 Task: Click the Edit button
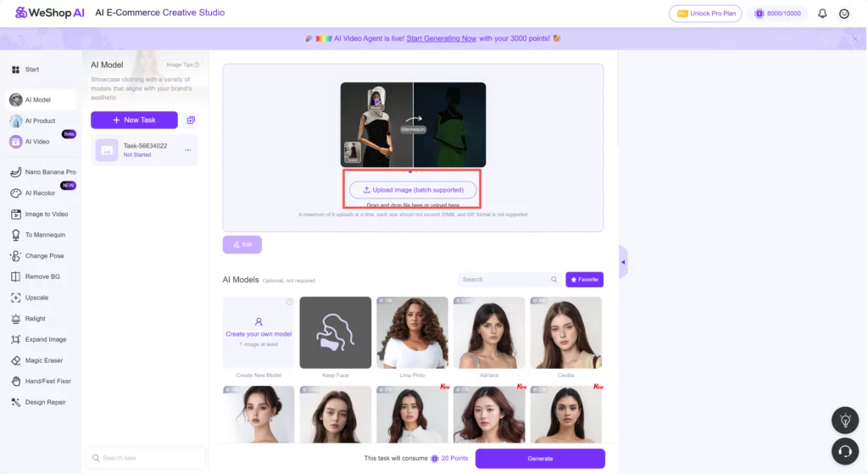[x=242, y=245]
